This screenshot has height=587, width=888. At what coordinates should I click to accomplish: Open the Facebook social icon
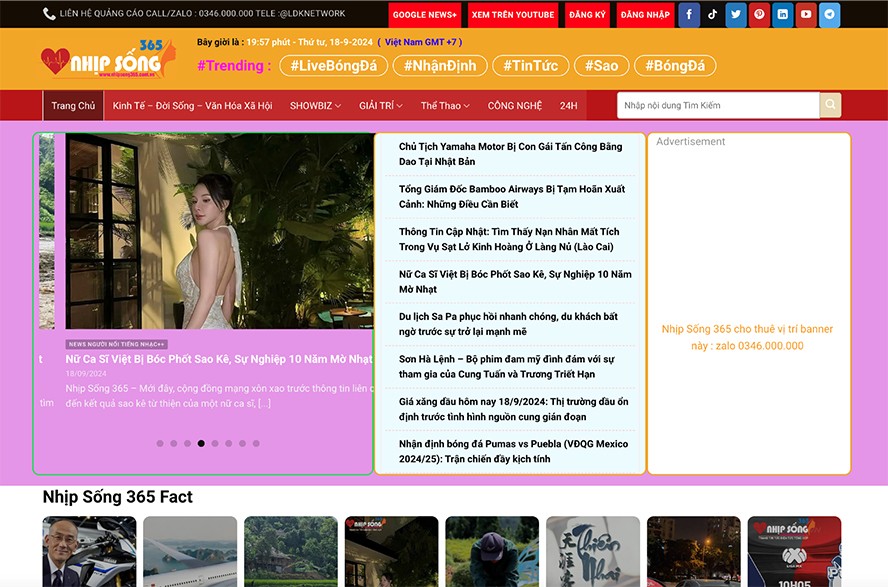coord(689,15)
